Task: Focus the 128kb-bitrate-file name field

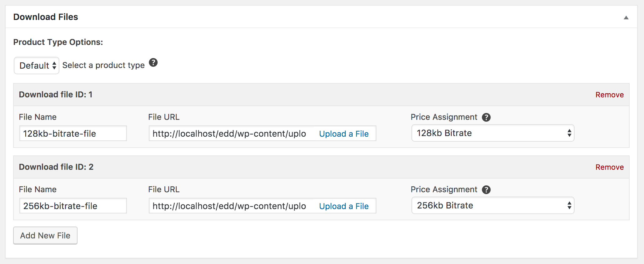Action: [73, 134]
